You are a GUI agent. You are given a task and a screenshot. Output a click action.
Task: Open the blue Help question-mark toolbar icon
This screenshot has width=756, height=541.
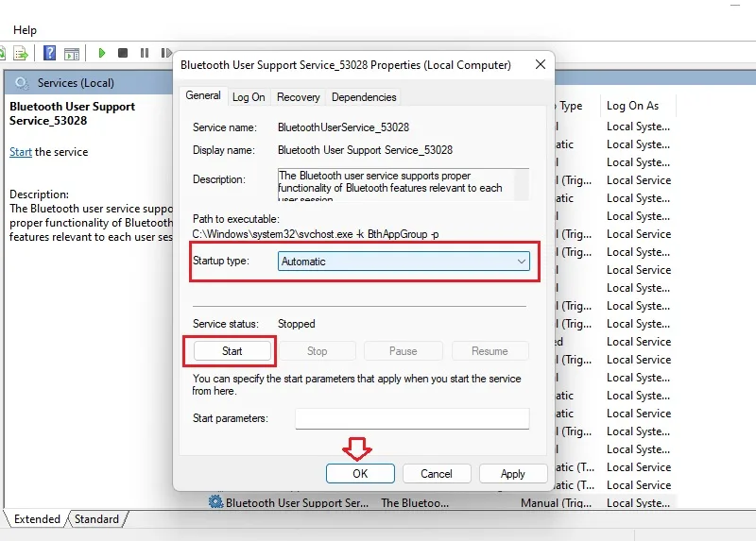50,53
